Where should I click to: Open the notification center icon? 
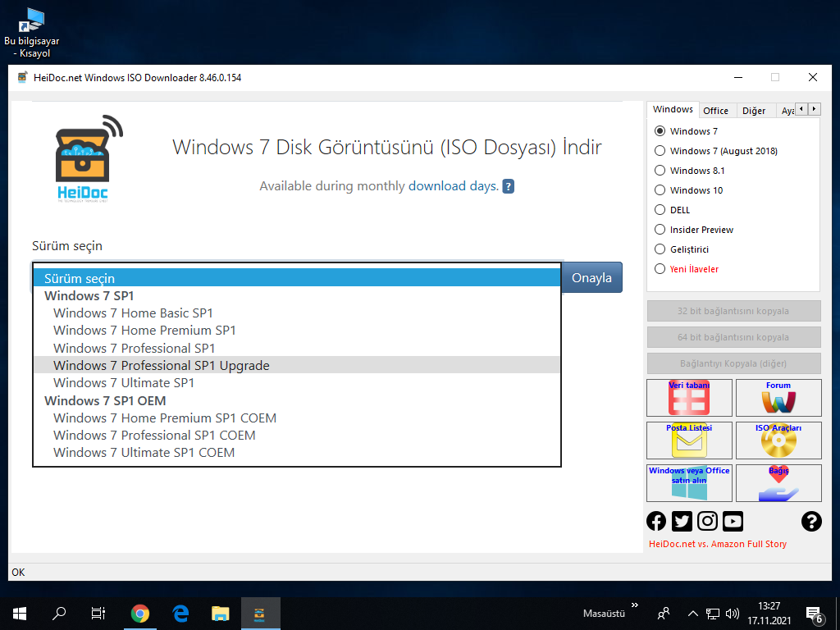point(814,614)
